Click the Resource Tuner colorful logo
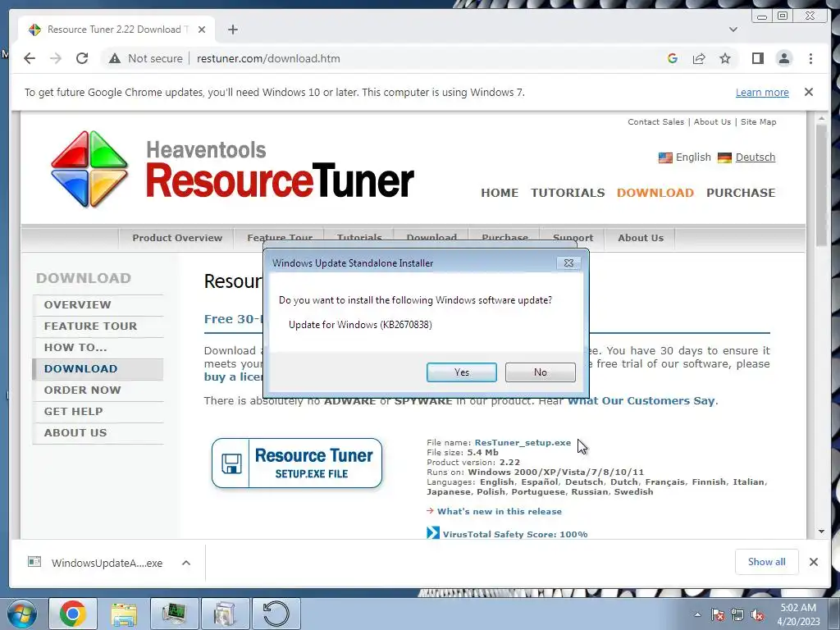This screenshot has height=630, width=840. tap(89, 169)
